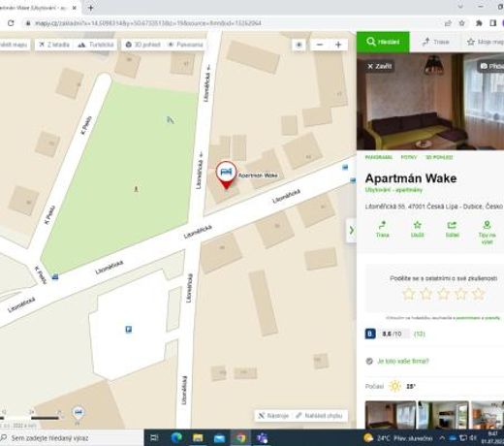Open the first living-room photo thumbnail
Screen dimensions: 504x446
coord(391,415)
